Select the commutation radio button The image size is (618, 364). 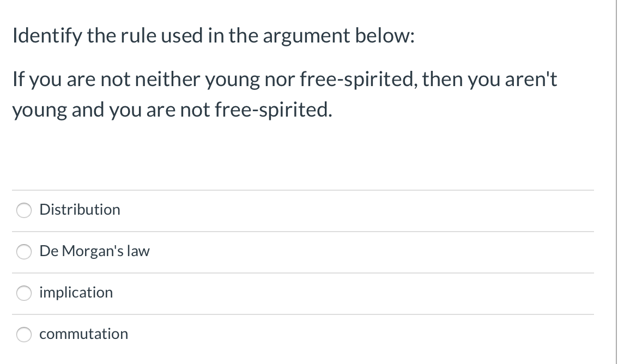coord(24,335)
